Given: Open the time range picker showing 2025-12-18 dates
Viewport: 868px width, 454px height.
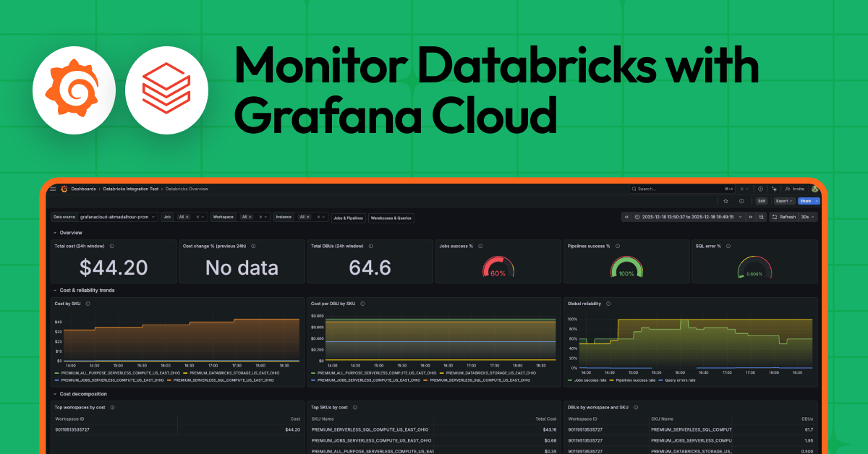Looking at the screenshot, I should pyautogui.click(x=688, y=217).
